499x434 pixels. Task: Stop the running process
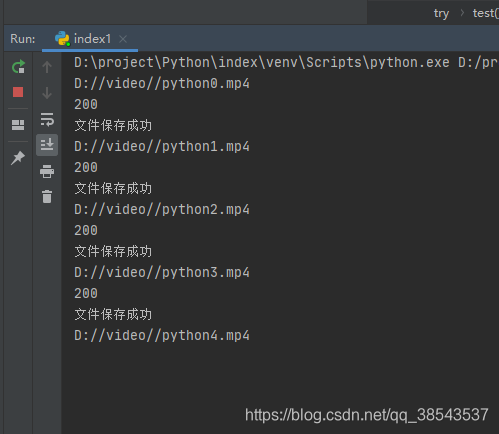[x=18, y=92]
